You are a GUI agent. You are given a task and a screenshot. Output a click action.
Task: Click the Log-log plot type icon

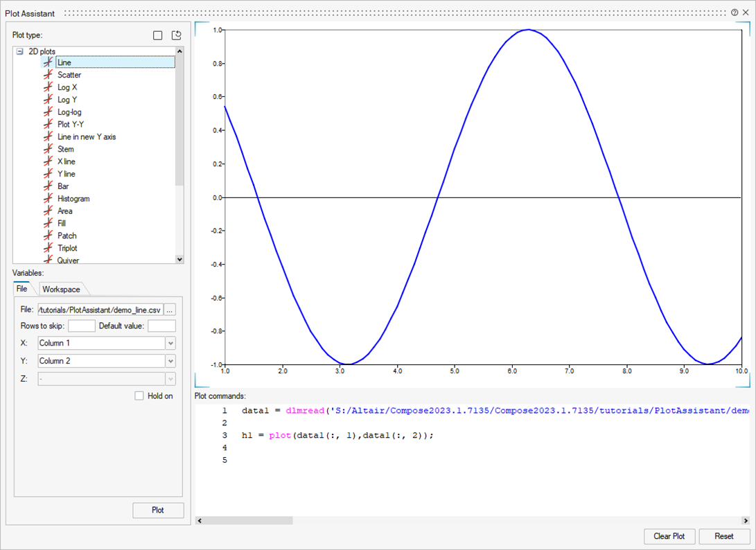(48, 112)
